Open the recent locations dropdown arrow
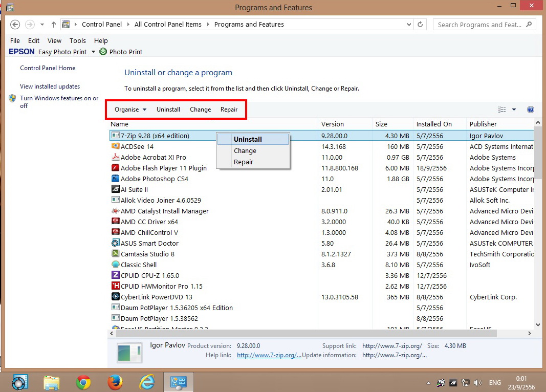Screen dimensions: 546x392 tap(42, 25)
